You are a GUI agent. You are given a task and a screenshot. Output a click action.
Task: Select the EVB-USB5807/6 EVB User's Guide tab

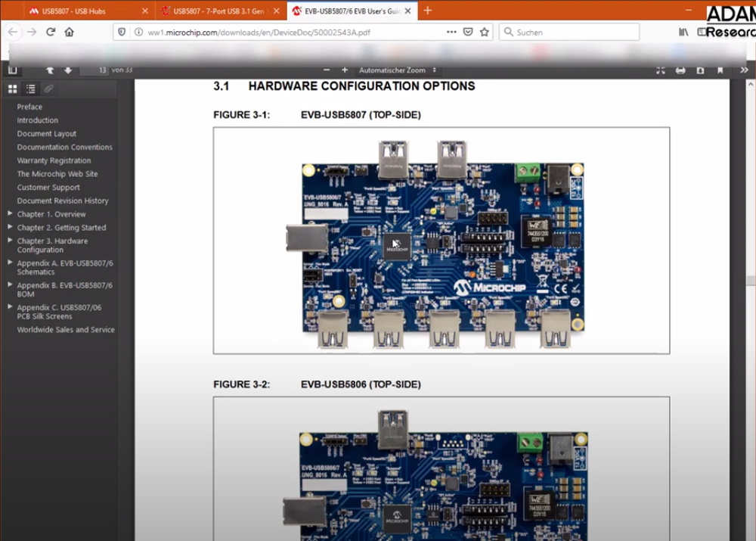pos(352,11)
